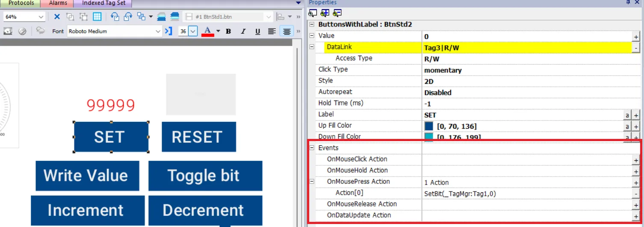Click the Properties collapse-all minus icon
Image resolution: width=644 pixels, height=227 pixels.
337,13
